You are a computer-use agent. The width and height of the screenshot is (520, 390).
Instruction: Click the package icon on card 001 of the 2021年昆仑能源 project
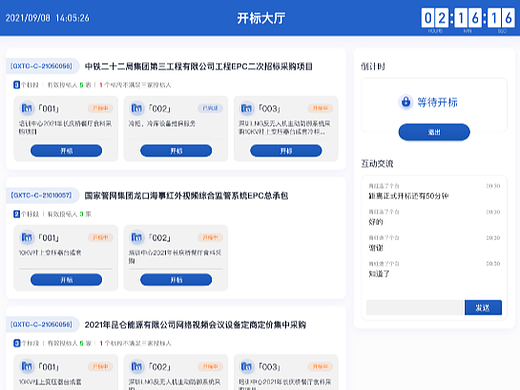tap(27, 366)
